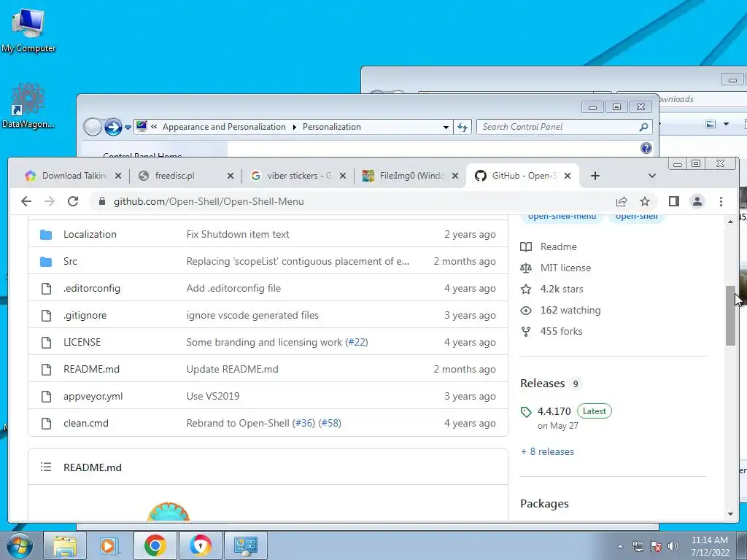This screenshot has width=747, height=560.
Task: Click the #36 issue link
Action: point(303,423)
